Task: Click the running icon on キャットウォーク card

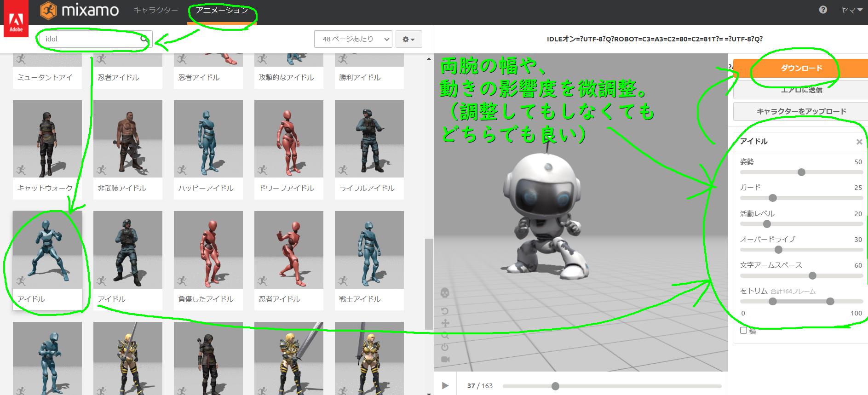Action: pyautogui.click(x=21, y=170)
